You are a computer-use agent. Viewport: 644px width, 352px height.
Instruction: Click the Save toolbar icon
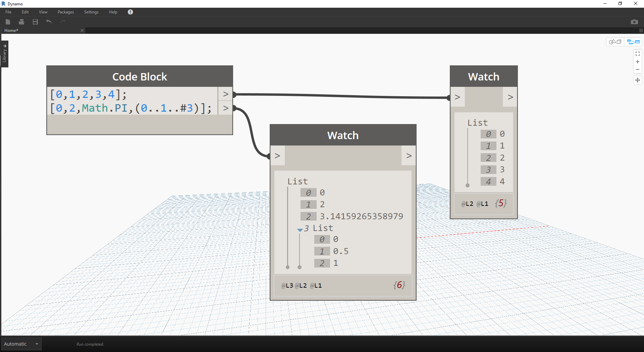click(35, 22)
